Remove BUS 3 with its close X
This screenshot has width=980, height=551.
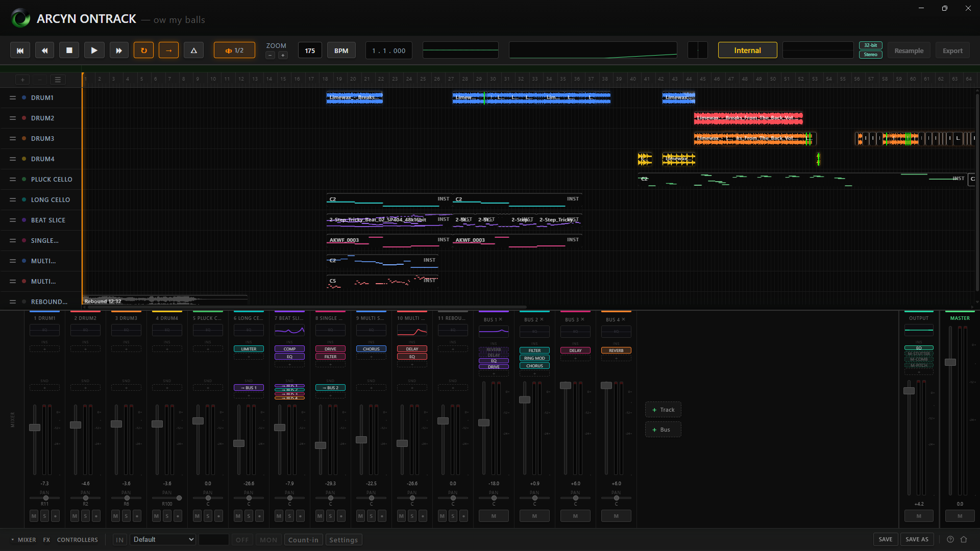tap(582, 319)
